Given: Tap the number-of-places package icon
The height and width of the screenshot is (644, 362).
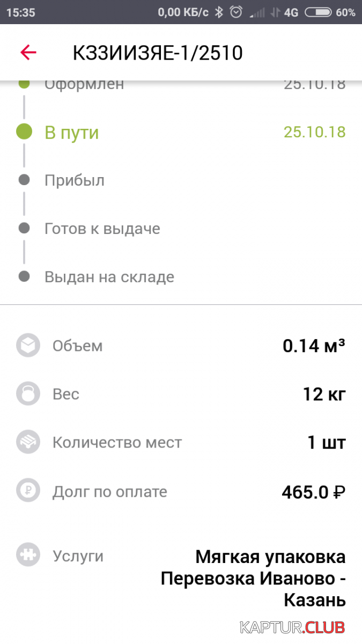Looking at the screenshot, I should (28, 443).
